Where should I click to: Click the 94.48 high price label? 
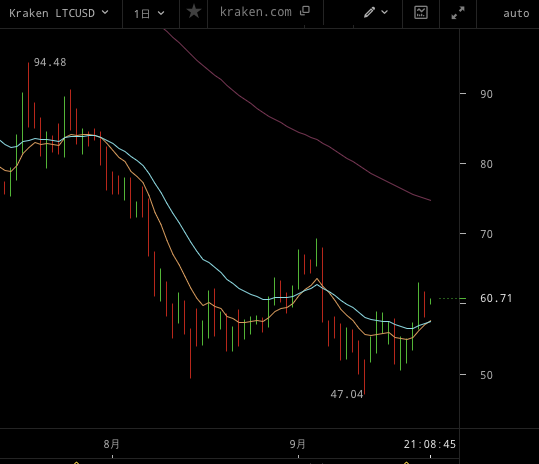pos(50,62)
